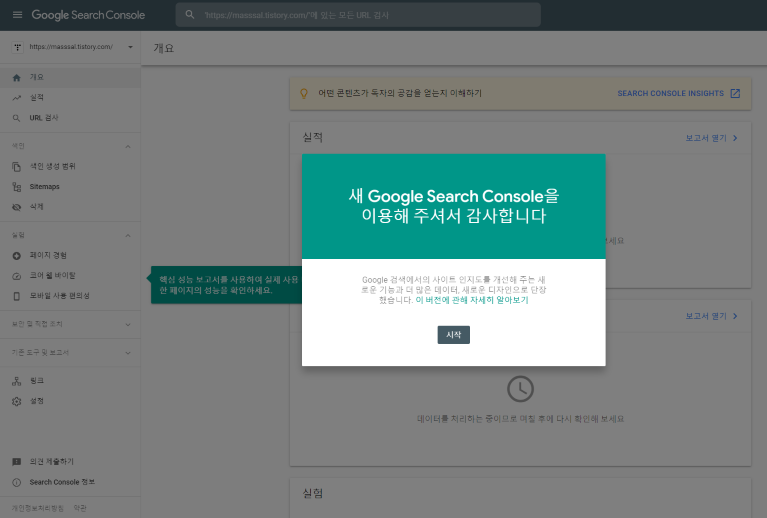Open the 약관 terms link
The height and width of the screenshot is (518, 767).
point(80,508)
